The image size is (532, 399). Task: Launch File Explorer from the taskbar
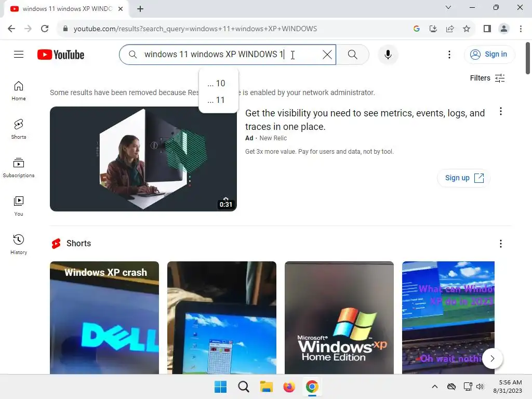[267, 387]
